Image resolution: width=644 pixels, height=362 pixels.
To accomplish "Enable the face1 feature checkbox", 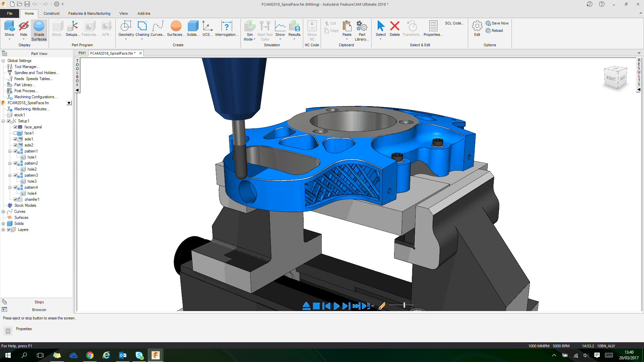I will coord(15,133).
